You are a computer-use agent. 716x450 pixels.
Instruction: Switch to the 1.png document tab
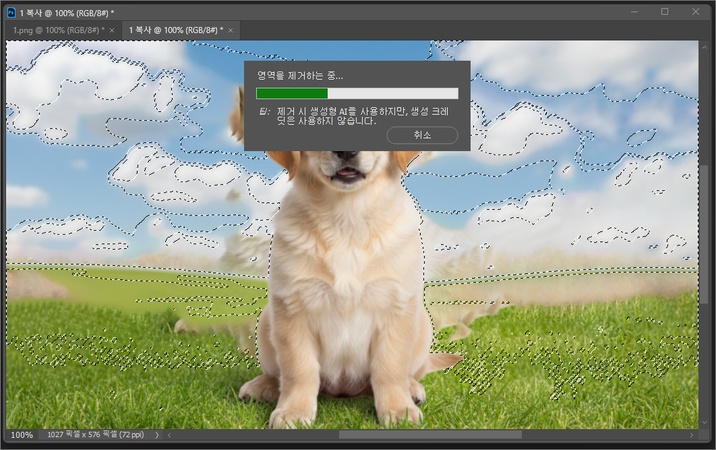tap(55, 31)
